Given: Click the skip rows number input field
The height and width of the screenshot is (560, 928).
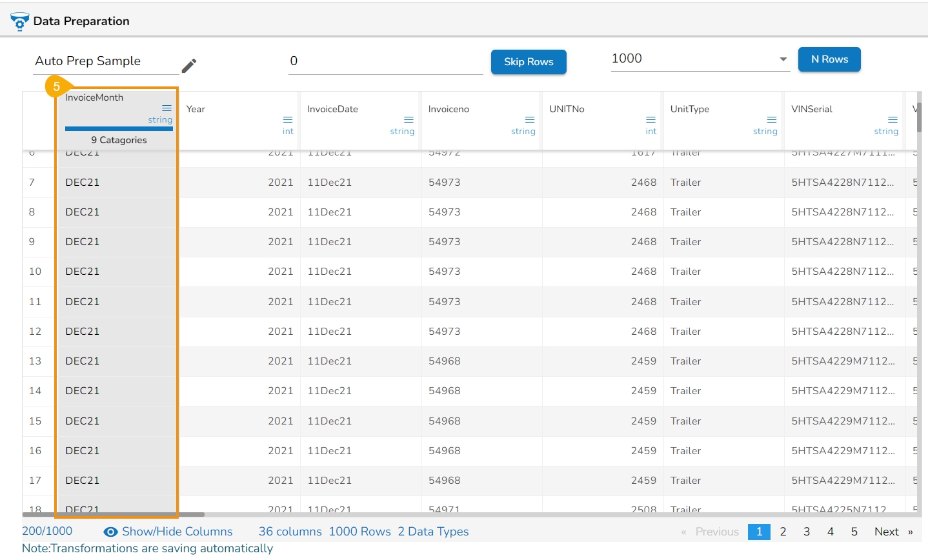Looking at the screenshot, I should click(x=385, y=61).
